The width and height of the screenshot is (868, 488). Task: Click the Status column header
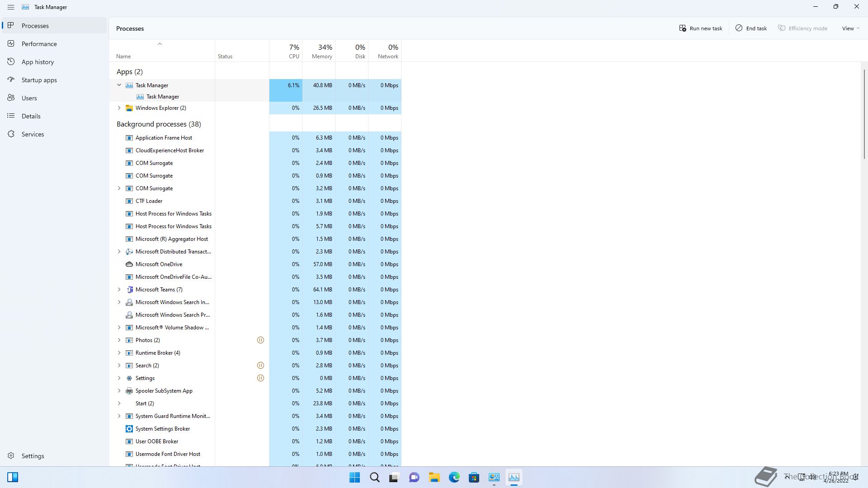[x=242, y=51]
